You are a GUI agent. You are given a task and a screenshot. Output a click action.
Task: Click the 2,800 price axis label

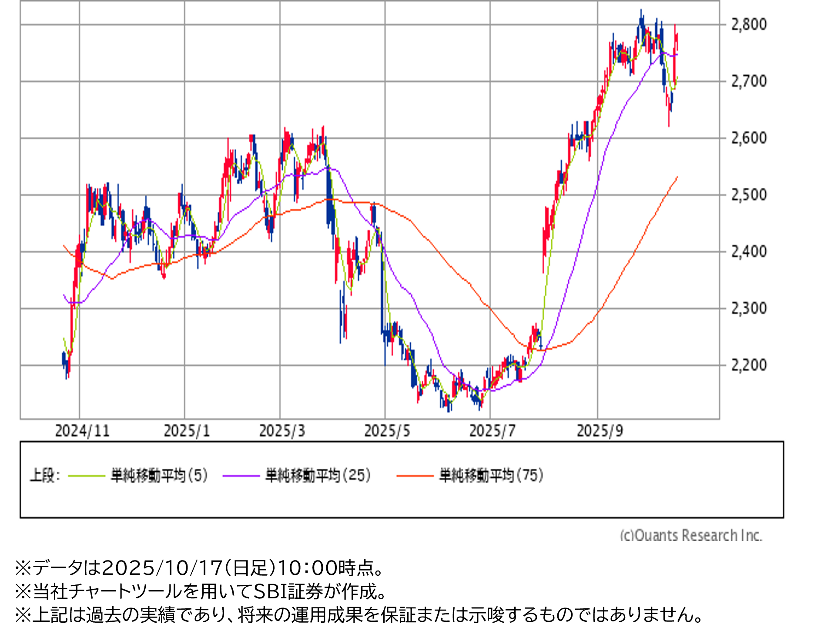[x=749, y=24]
